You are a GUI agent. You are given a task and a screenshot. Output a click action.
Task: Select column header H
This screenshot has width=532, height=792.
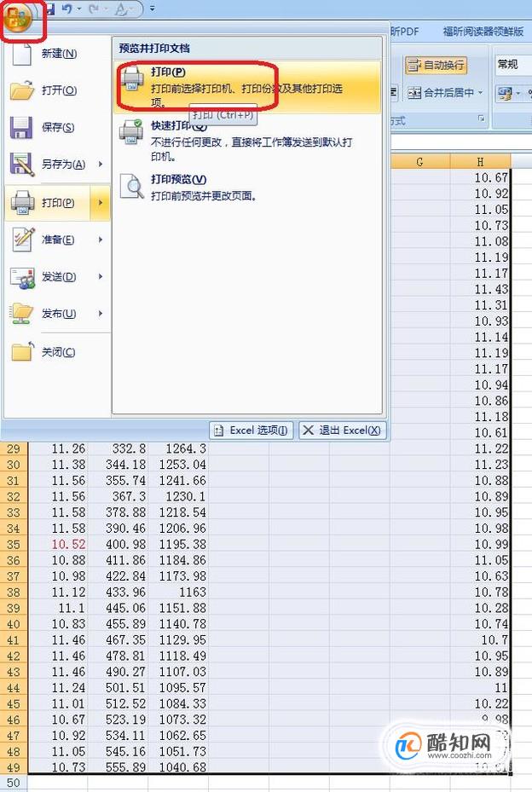(x=480, y=162)
